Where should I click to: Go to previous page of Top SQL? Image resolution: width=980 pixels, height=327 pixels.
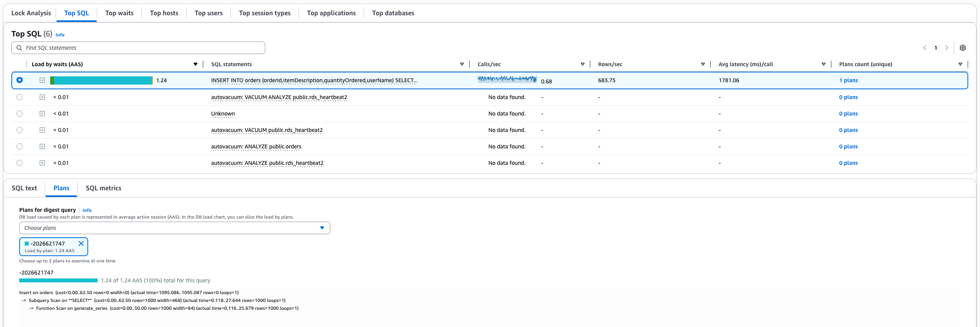(x=925, y=48)
